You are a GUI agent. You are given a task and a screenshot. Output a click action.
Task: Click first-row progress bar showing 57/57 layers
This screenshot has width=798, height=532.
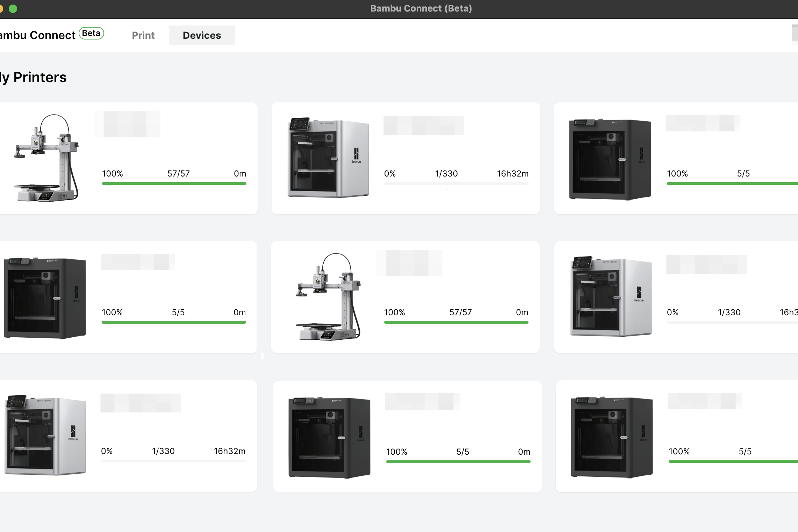tap(174, 183)
